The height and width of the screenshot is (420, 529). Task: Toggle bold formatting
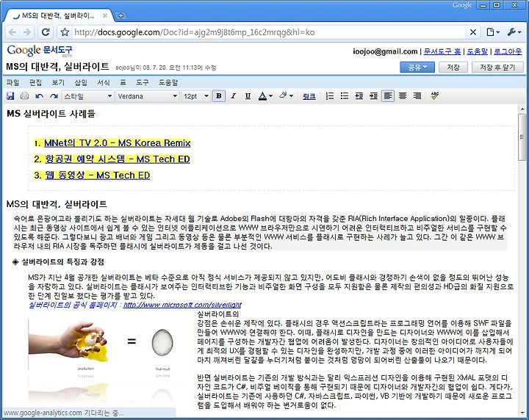point(219,96)
